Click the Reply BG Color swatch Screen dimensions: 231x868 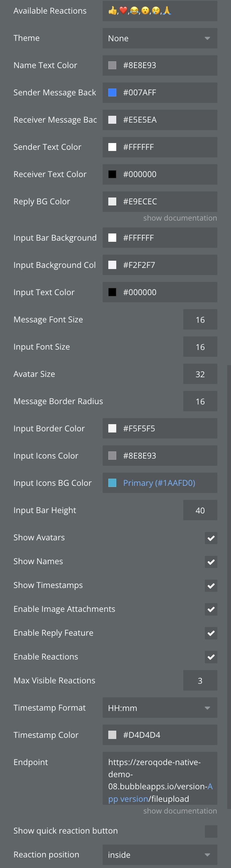[112, 202]
